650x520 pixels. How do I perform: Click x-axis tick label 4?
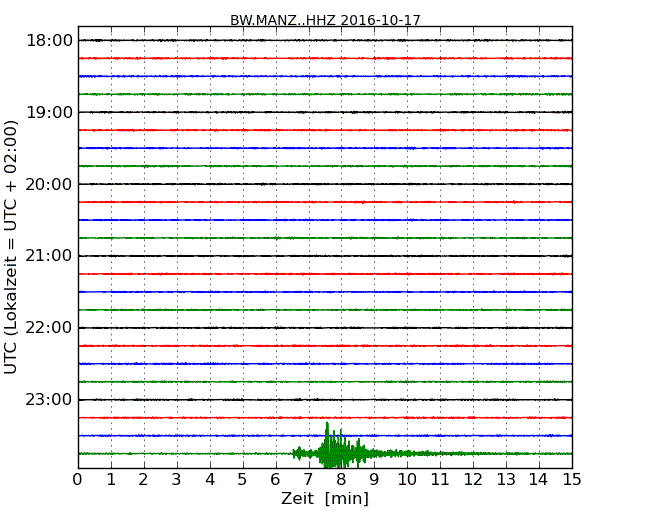click(210, 480)
